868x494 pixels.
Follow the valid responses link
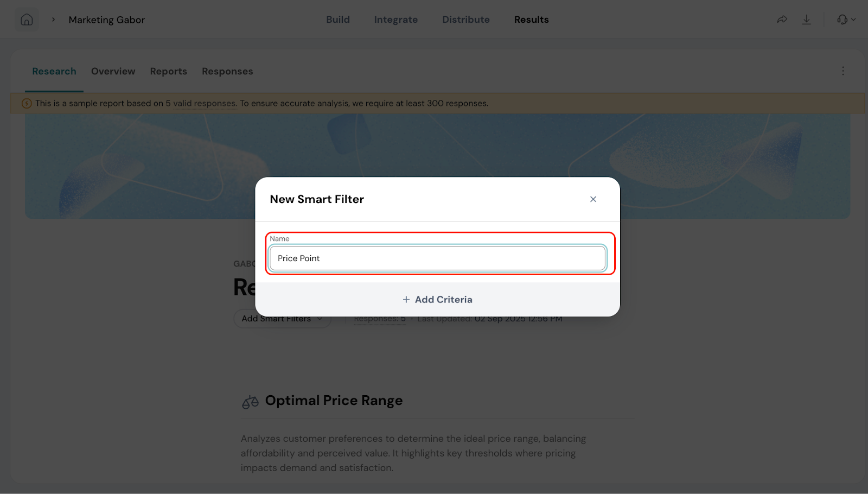pos(204,103)
